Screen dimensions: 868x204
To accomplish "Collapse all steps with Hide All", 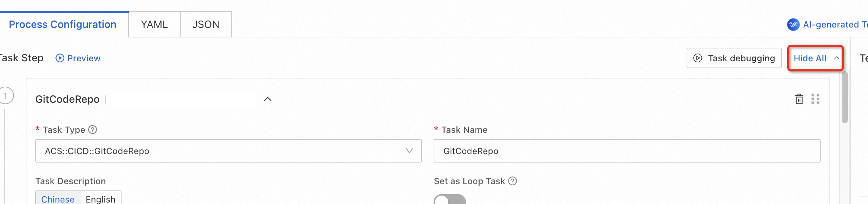I will point(815,58).
